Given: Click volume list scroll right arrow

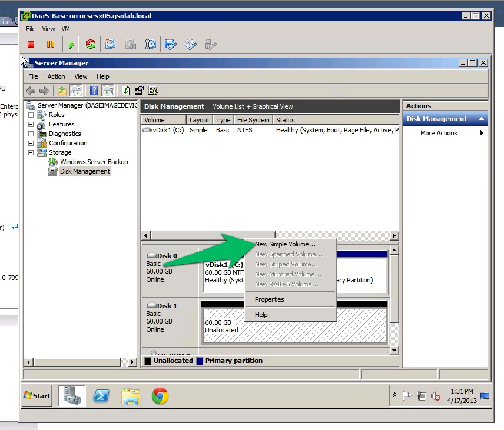Looking at the screenshot, I should coord(394,236).
